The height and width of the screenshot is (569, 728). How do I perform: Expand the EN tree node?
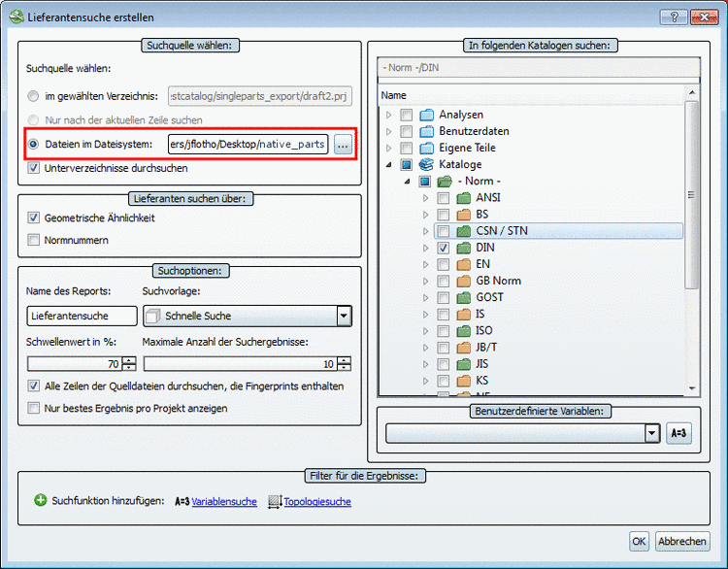tap(426, 264)
